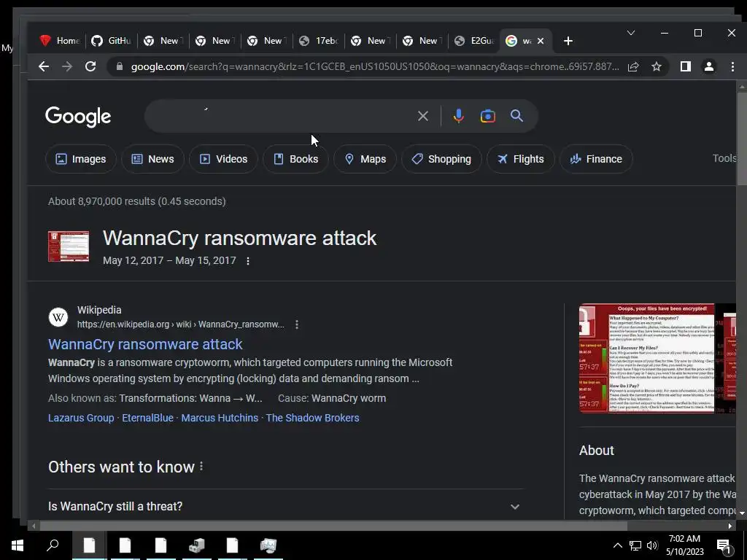Go back to previous page
This screenshot has height=560, width=747.
point(44,66)
